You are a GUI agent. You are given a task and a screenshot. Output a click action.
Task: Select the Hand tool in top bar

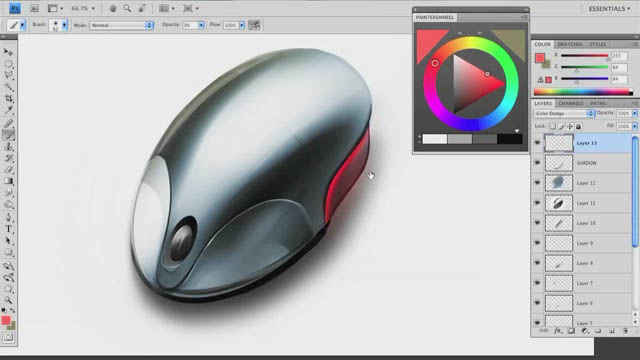pyautogui.click(x=113, y=8)
